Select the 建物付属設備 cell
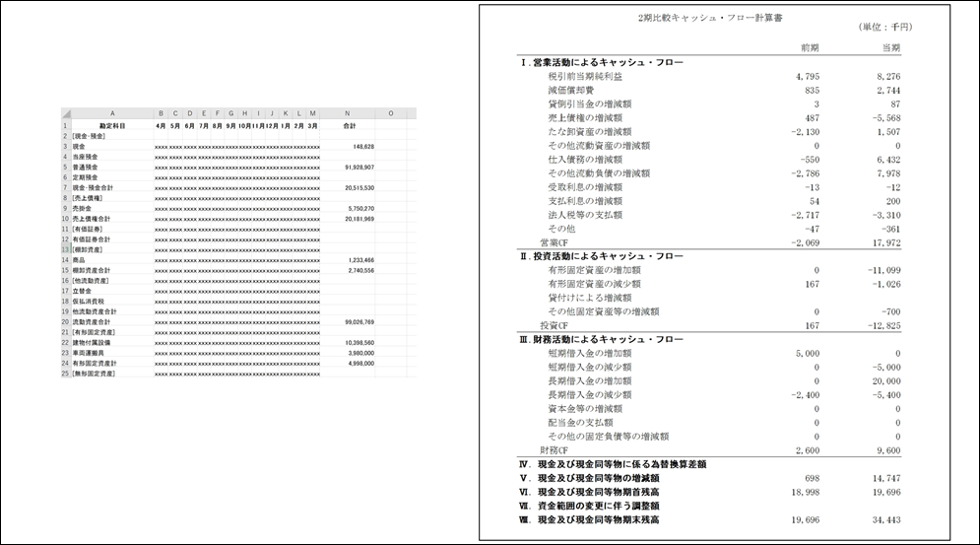 [x=112, y=342]
